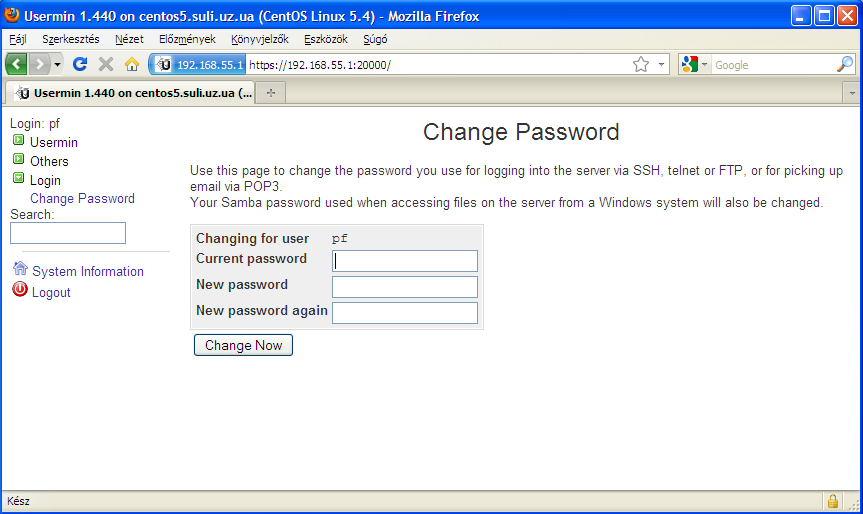Click the Google search magnifier icon

tap(845, 64)
